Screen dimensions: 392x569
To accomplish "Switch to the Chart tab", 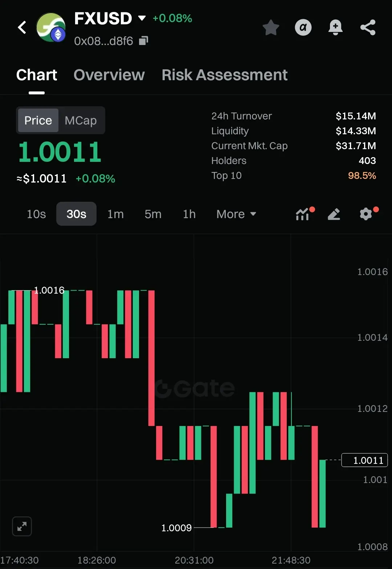I will (x=37, y=75).
